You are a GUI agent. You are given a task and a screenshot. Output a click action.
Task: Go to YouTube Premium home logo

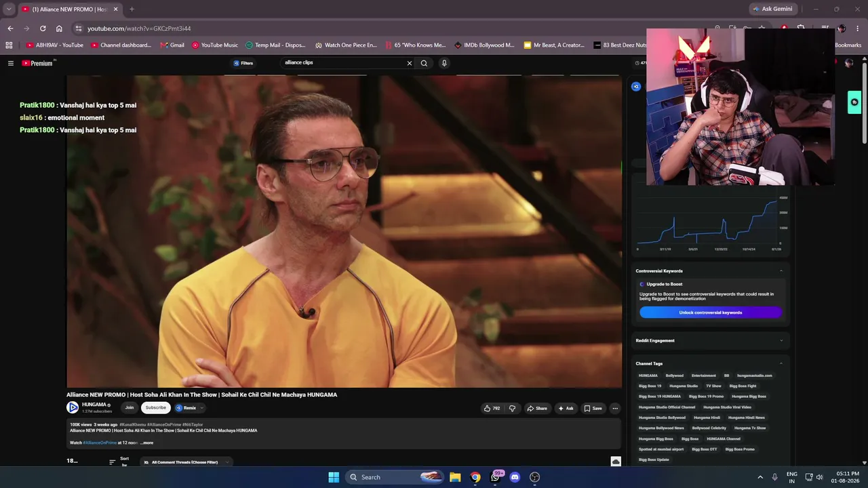tap(39, 63)
